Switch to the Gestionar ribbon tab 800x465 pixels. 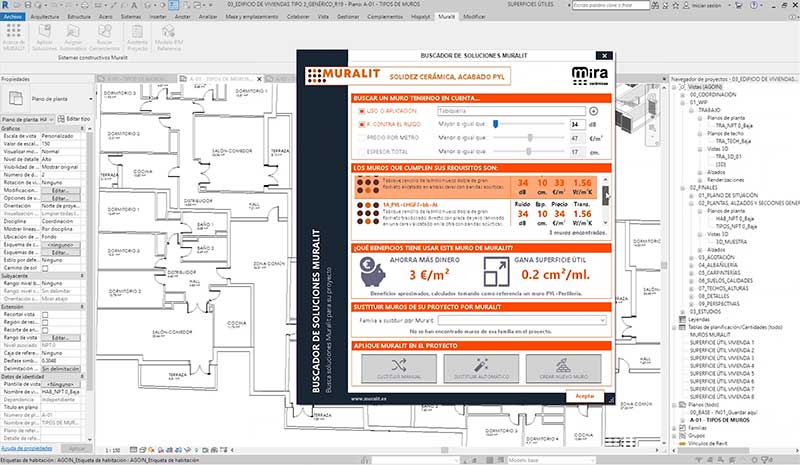[348, 17]
